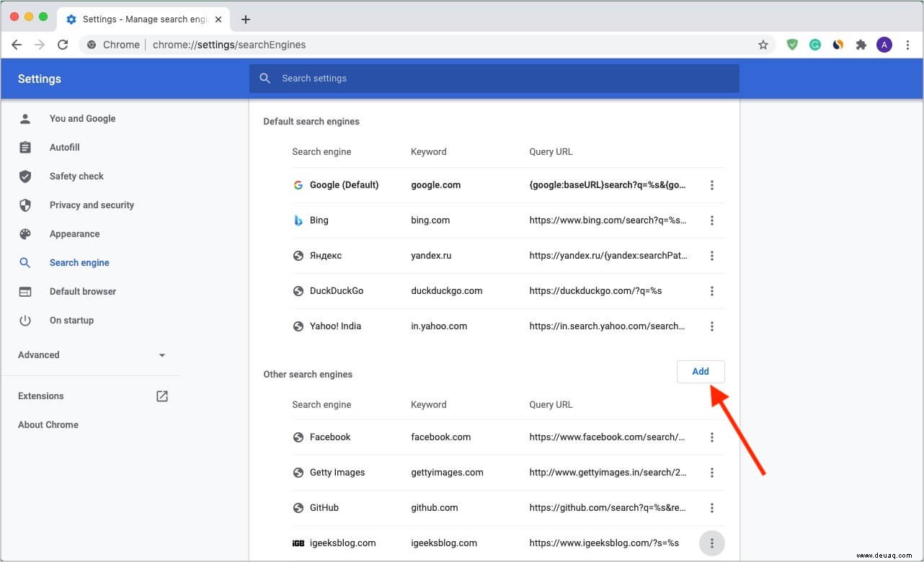Click the Yahoo! India search engine name
Viewport: 924px width, 562px height.
point(335,326)
